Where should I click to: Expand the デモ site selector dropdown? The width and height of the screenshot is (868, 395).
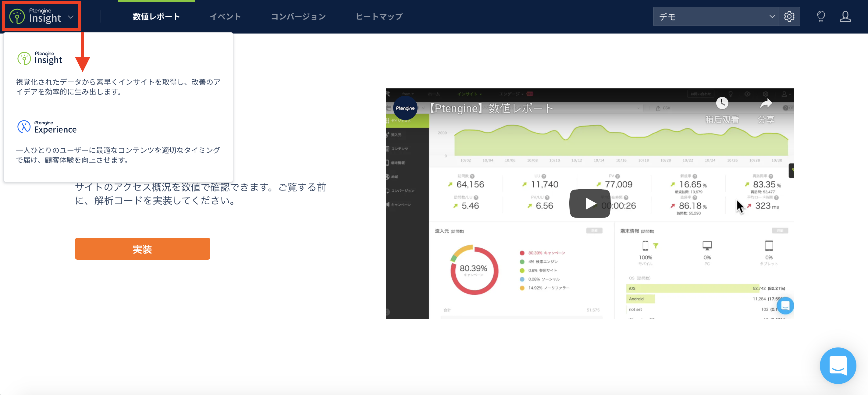coord(715,16)
